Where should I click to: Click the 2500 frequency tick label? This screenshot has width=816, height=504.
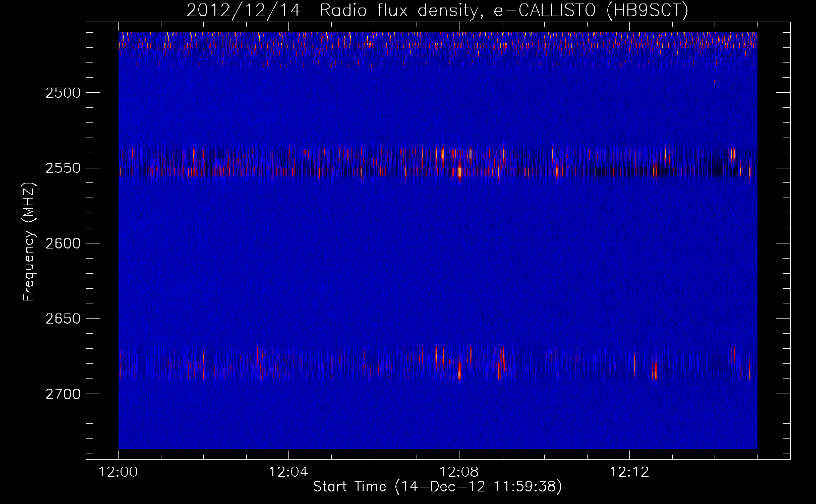click(63, 93)
